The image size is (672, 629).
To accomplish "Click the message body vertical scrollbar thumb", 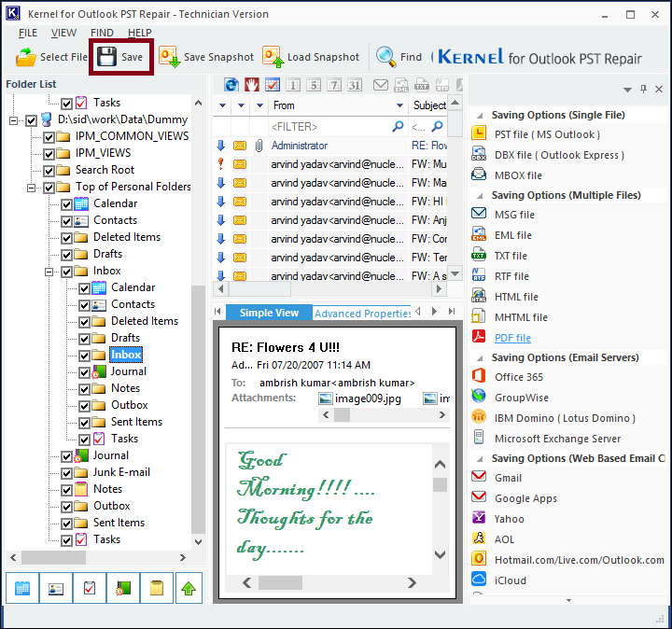I will (x=441, y=484).
